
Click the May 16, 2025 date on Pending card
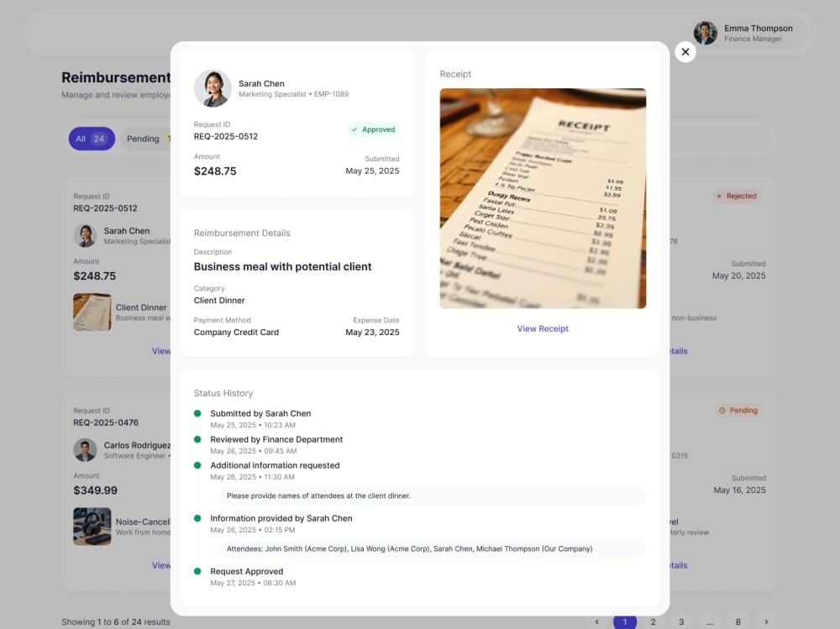739,490
